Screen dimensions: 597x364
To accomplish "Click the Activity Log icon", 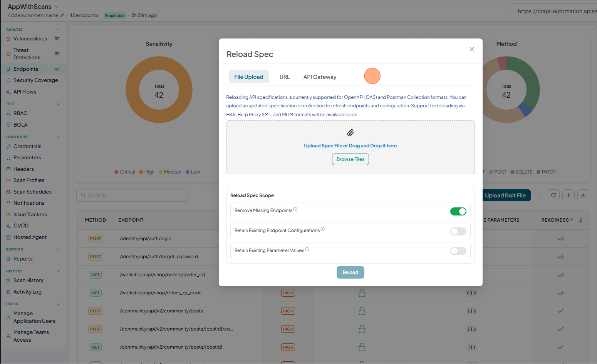I will (8, 292).
